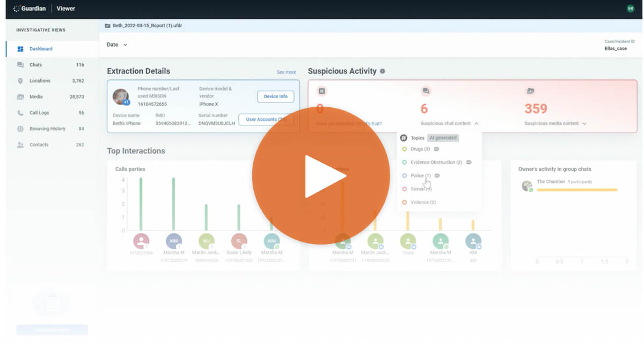
Task: Open Call Logs phone icon
Action: click(20, 113)
